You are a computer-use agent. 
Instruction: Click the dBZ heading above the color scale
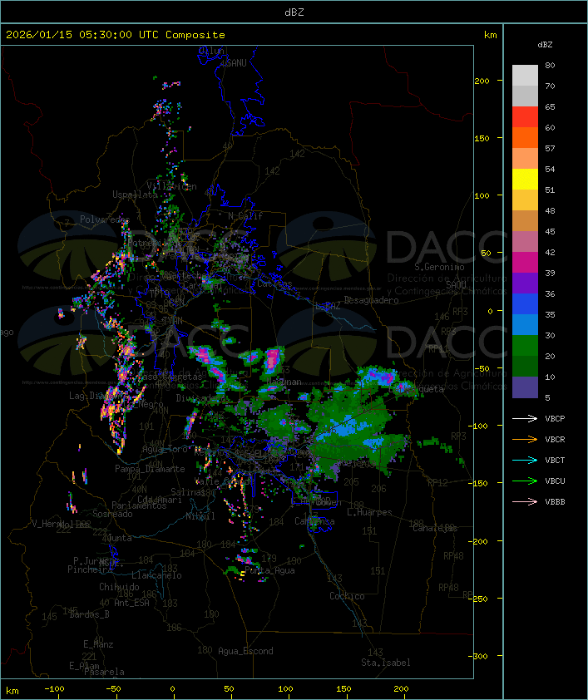(545, 45)
